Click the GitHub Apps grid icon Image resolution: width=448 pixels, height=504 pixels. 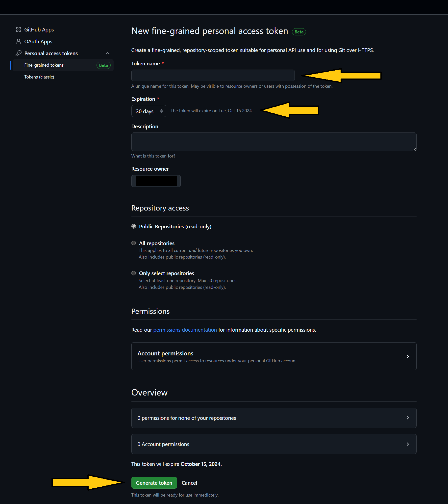pos(19,30)
